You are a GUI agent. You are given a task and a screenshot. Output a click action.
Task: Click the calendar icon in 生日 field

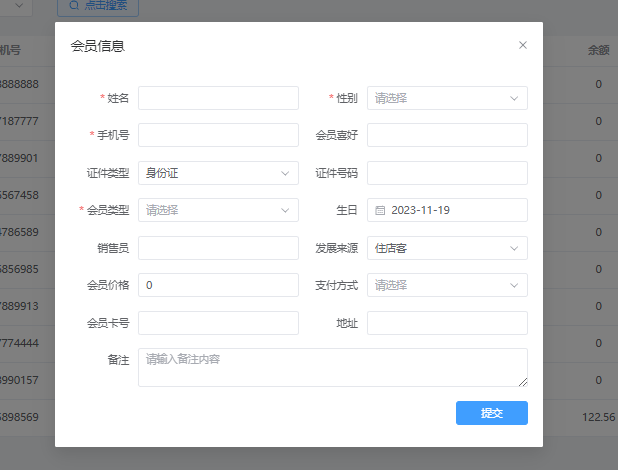(380, 210)
